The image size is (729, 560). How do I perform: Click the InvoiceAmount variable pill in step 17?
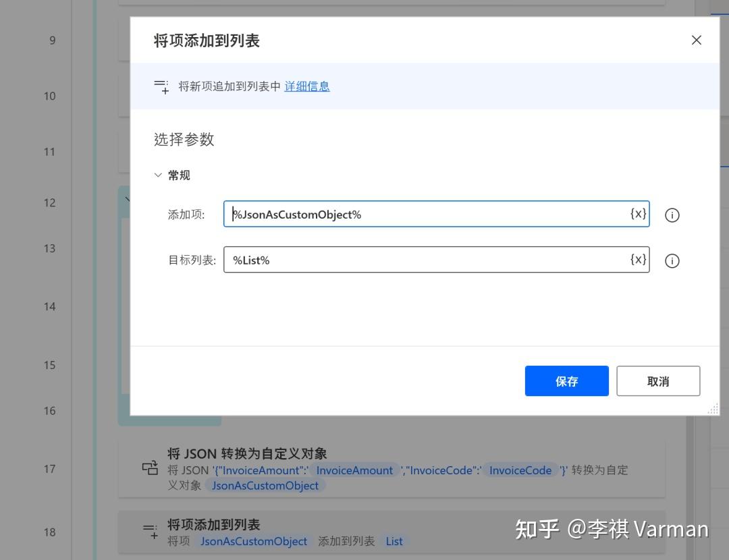pos(354,470)
